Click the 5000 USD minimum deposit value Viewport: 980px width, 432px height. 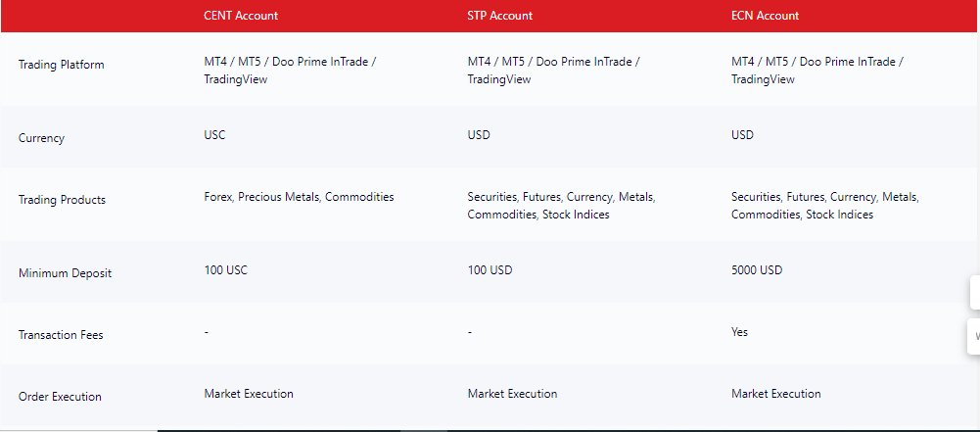coord(757,270)
